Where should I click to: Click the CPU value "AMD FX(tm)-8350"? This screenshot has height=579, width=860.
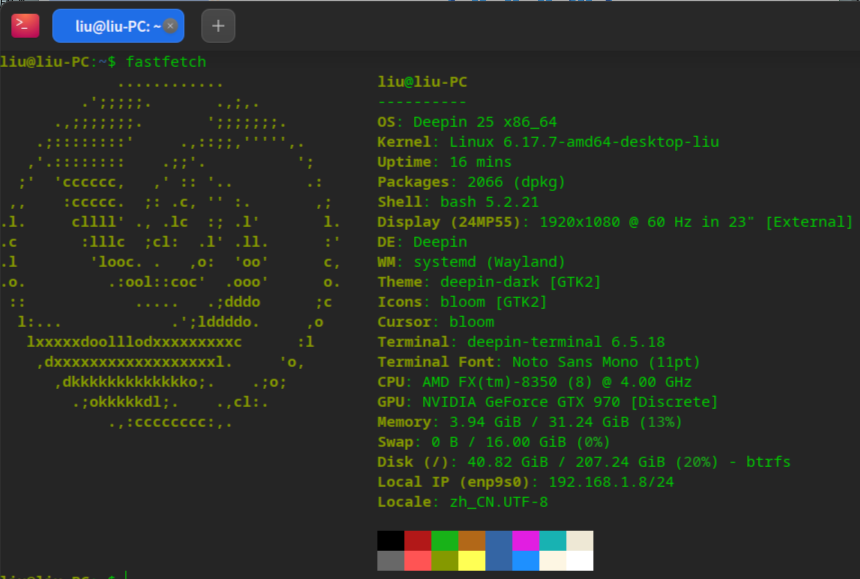pos(490,382)
